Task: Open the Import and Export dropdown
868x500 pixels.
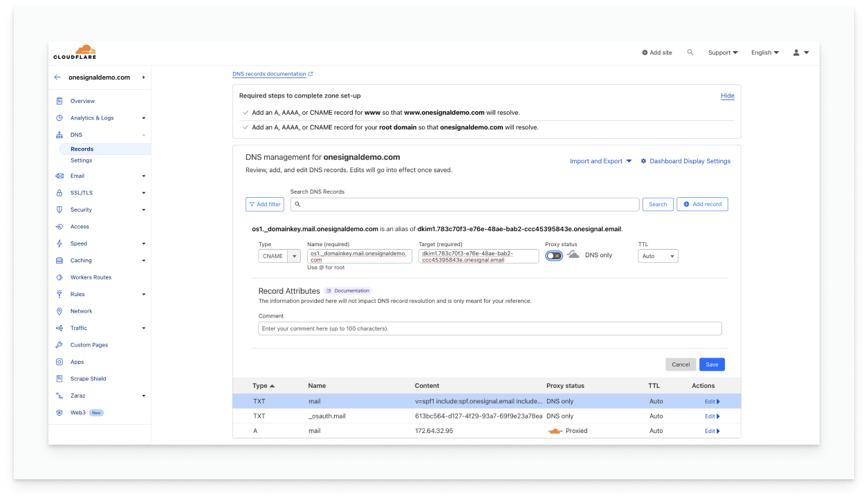Action: [x=600, y=161]
